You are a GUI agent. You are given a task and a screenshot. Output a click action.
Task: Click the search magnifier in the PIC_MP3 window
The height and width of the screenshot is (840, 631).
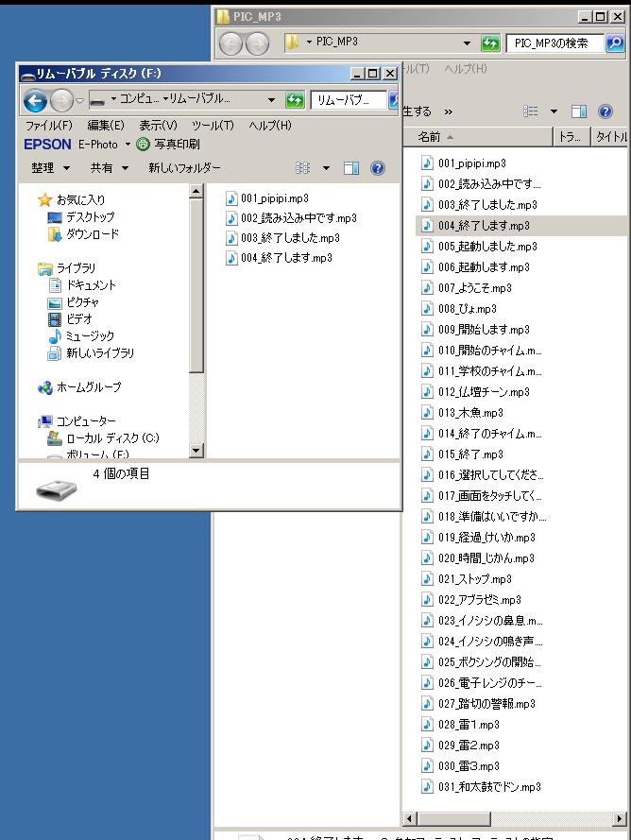coord(615,43)
